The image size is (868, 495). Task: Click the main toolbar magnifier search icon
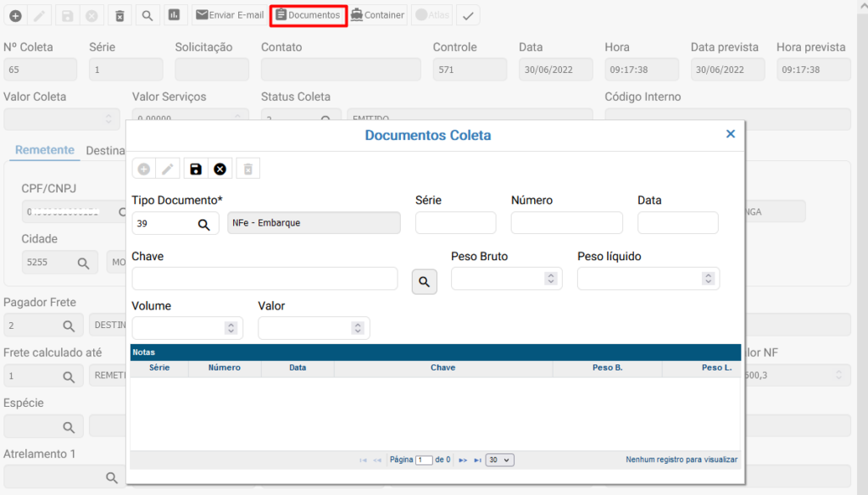coord(147,15)
